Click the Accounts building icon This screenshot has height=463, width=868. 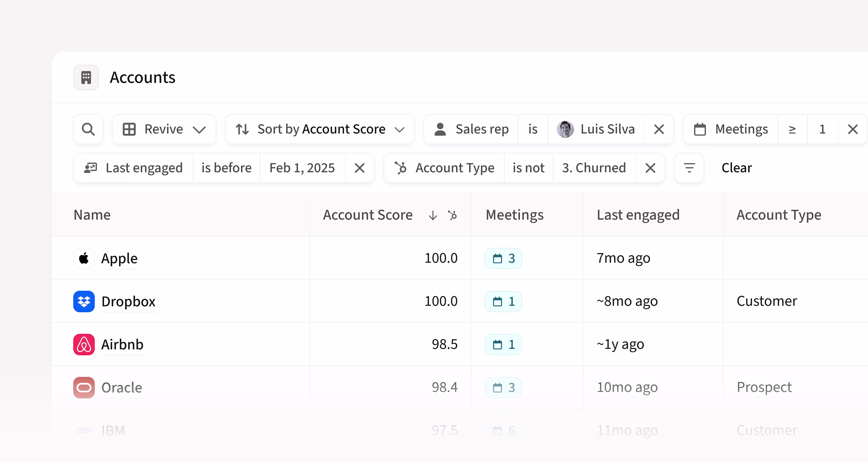click(86, 78)
